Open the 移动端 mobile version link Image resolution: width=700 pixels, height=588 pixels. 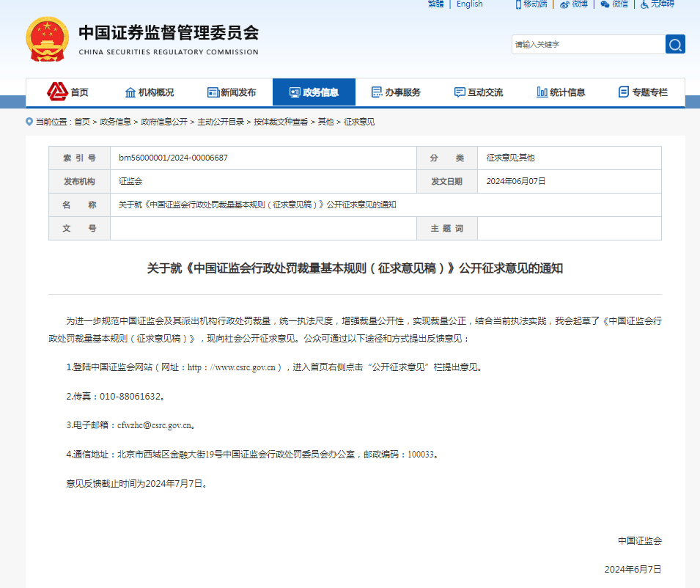(535, 4)
